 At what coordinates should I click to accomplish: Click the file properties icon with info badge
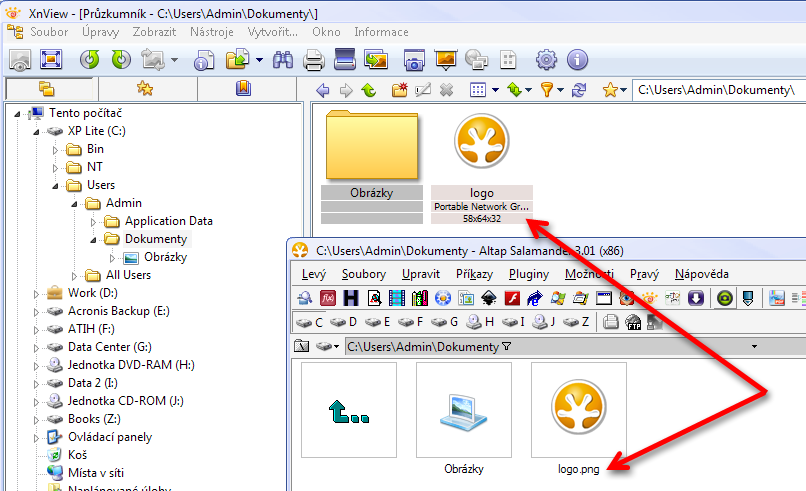point(204,60)
